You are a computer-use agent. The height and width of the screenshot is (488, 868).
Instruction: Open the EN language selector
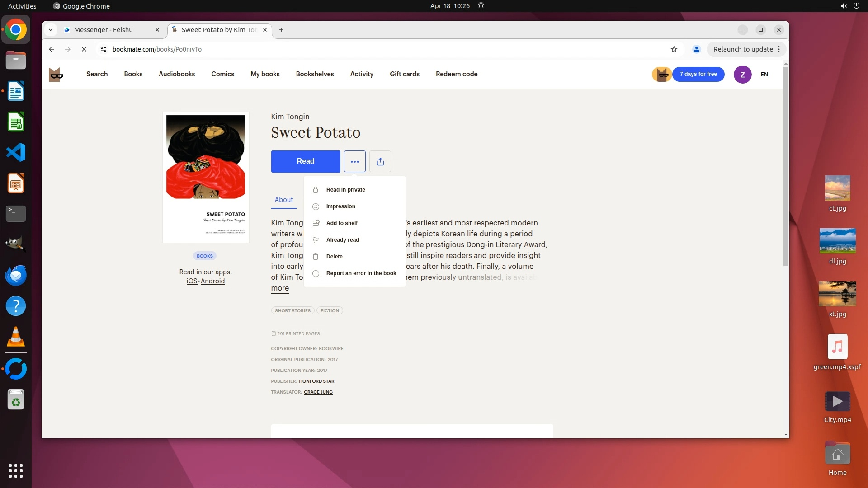(764, 75)
